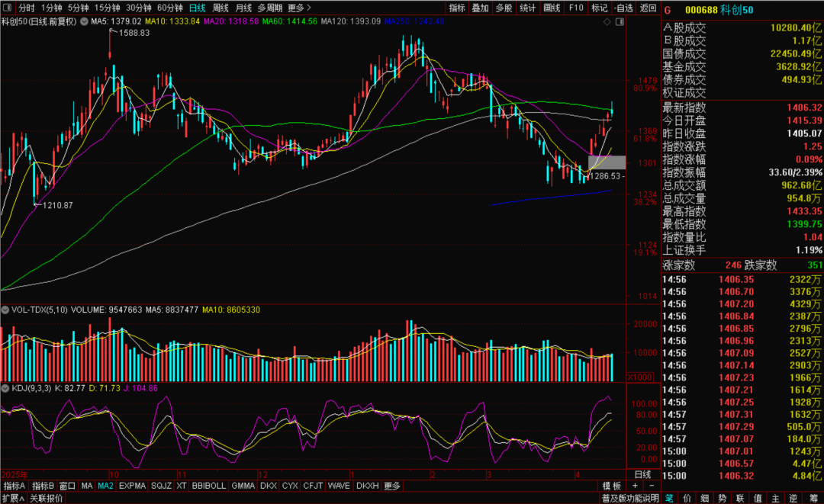Click the gray gap box on chart

[x=607, y=162]
